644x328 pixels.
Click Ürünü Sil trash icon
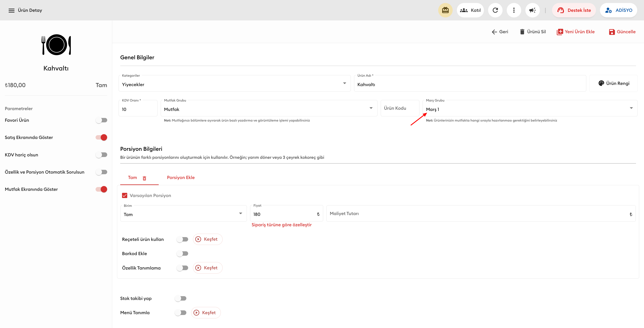(x=522, y=32)
